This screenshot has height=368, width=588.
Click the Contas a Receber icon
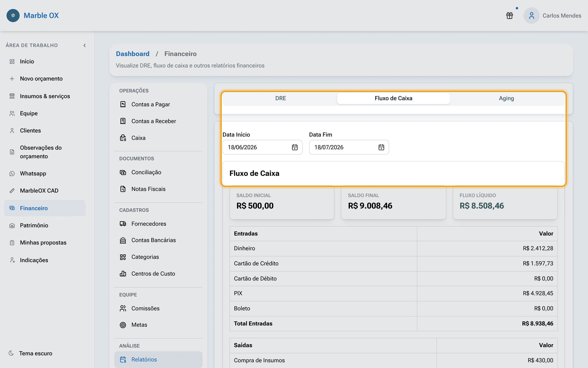(123, 121)
